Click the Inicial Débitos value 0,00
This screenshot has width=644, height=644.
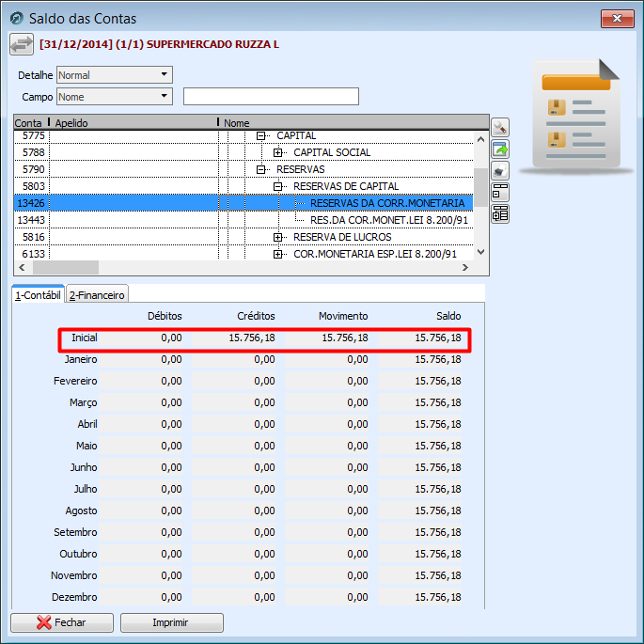(171, 338)
